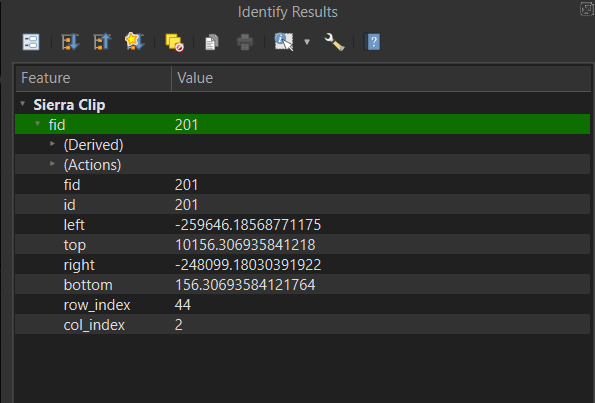Select the Identify Features tool icon

(284, 42)
